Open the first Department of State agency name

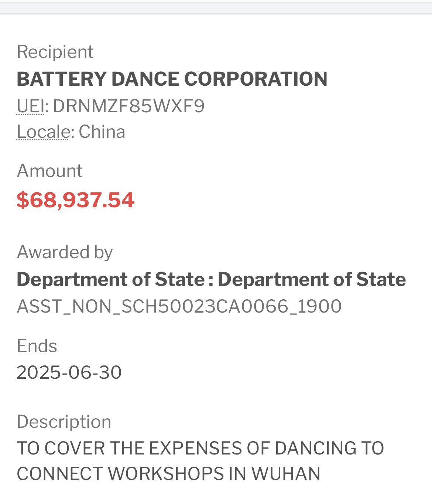110,279
